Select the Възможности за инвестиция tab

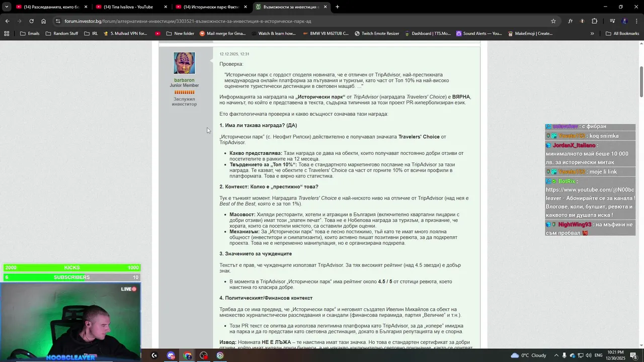coord(291,7)
